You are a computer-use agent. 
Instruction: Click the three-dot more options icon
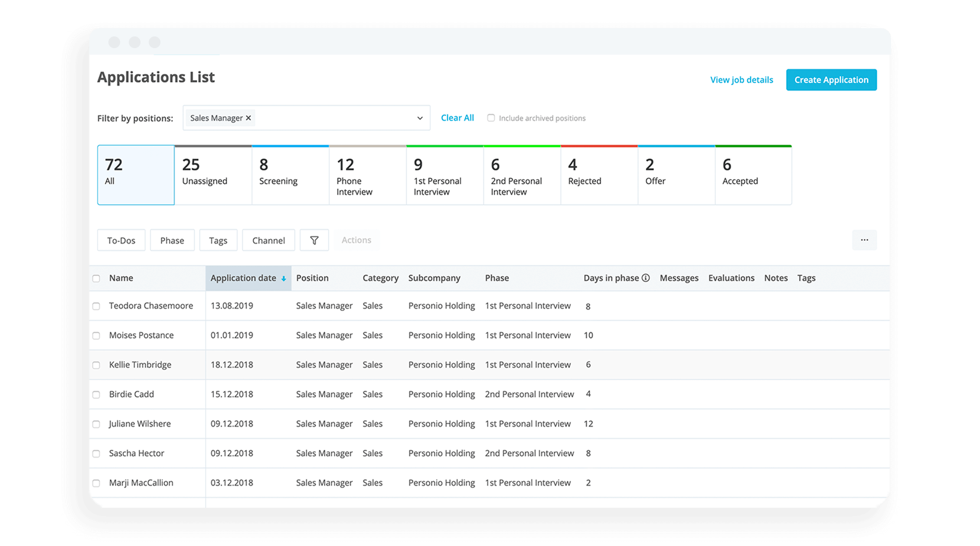(x=864, y=240)
